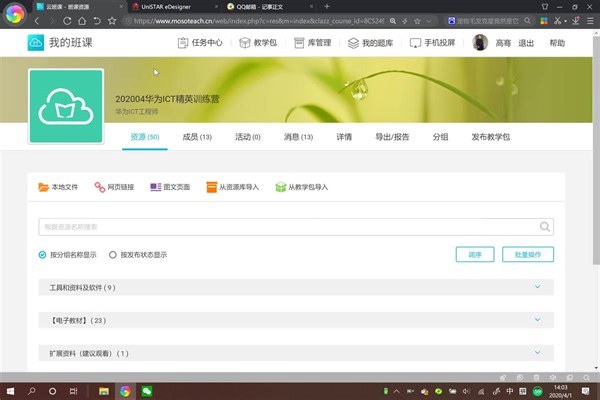
Task: Switch to 活动 (0) tab
Action: tap(248, 137)
